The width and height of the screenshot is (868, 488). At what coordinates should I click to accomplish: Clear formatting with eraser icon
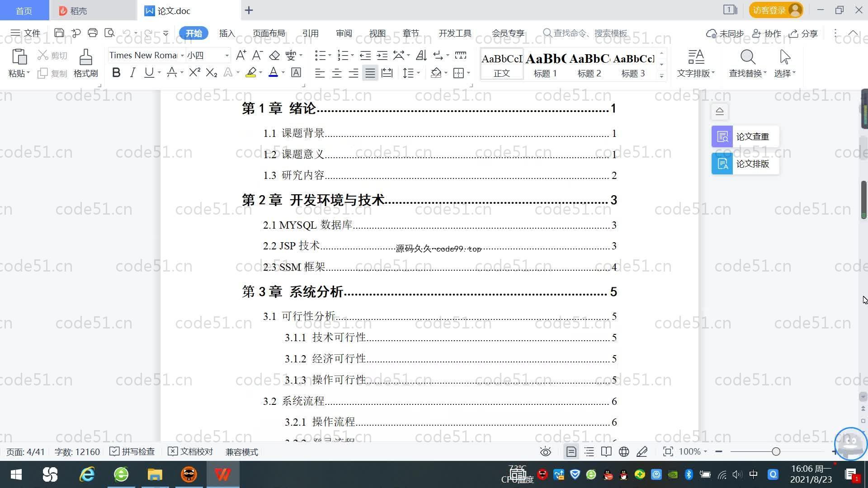click(274, 55)
